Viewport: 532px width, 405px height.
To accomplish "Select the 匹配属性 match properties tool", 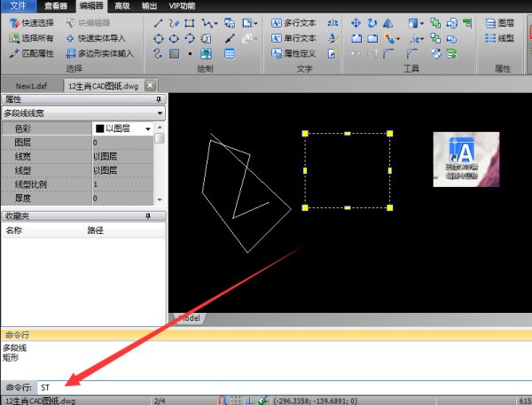I will pyautogui.click(x=32, y=53).
